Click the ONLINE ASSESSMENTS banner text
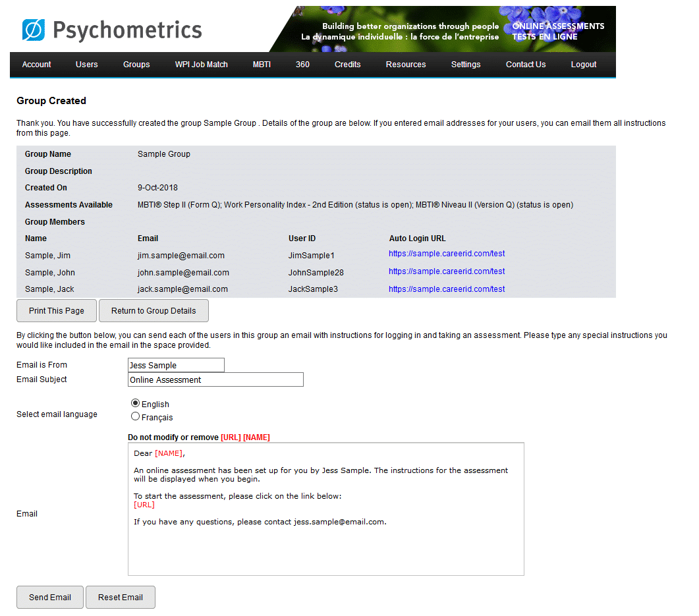Viewport: 699px width, 616px height. [x=558, y=26]
